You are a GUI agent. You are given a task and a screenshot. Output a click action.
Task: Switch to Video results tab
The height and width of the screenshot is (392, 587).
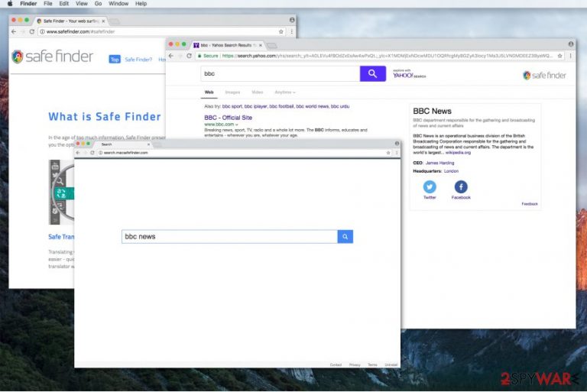257,92
